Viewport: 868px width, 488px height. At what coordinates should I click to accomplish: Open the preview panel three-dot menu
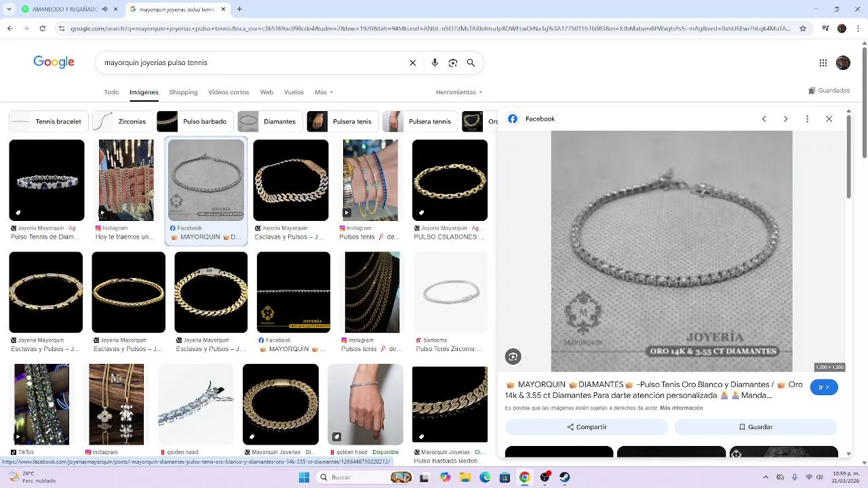tap(807, 119)
